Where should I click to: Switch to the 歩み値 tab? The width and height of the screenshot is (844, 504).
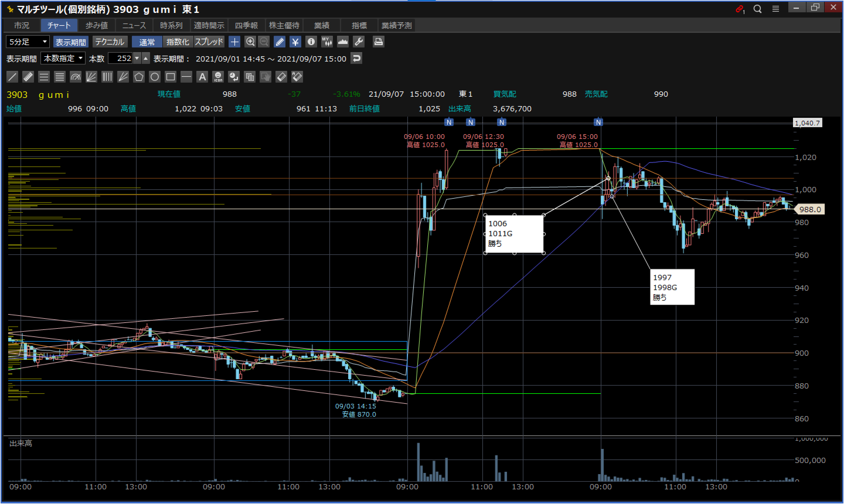pos(96,25)
